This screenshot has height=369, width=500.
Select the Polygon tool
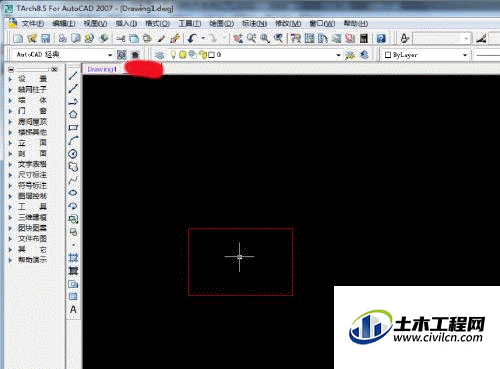tap(73, 114)
